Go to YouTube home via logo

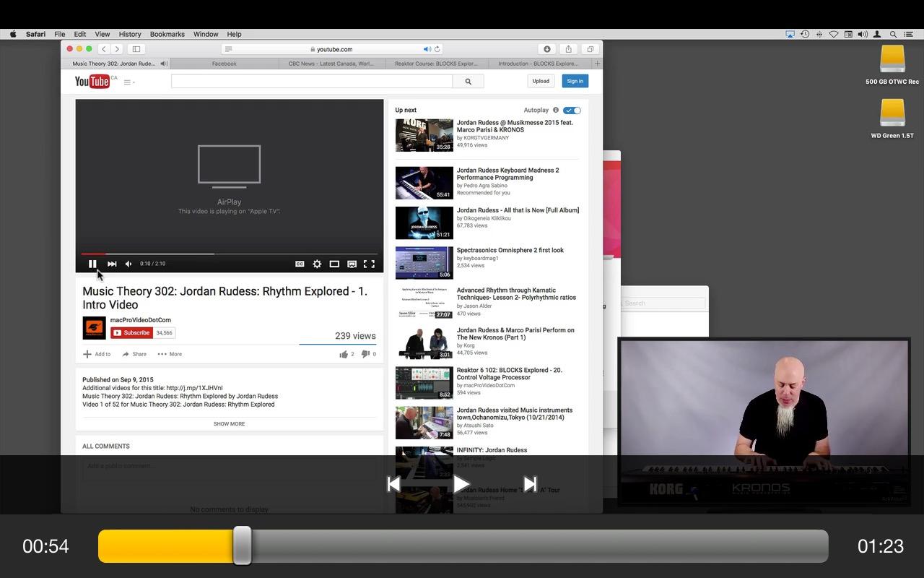pos(92,81)
